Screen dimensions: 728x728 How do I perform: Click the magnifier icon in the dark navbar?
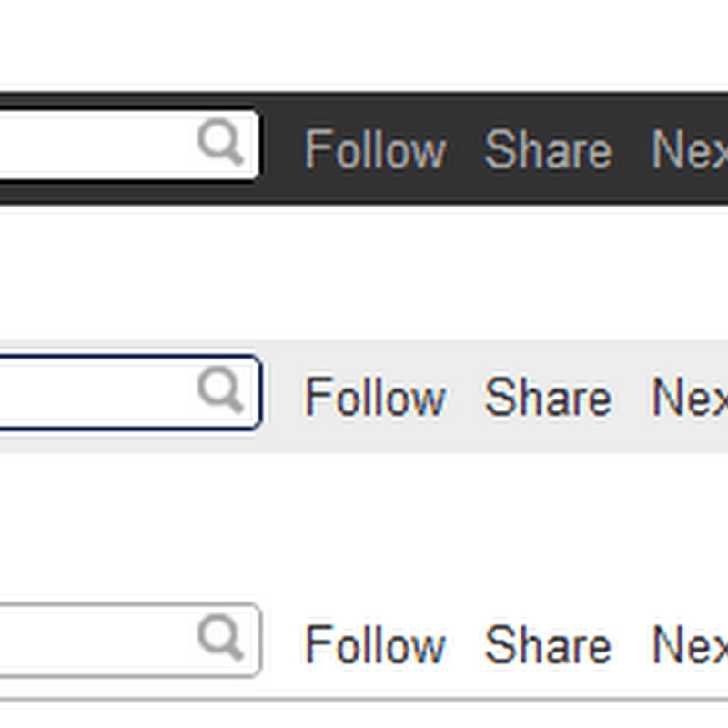pos(220,141)
